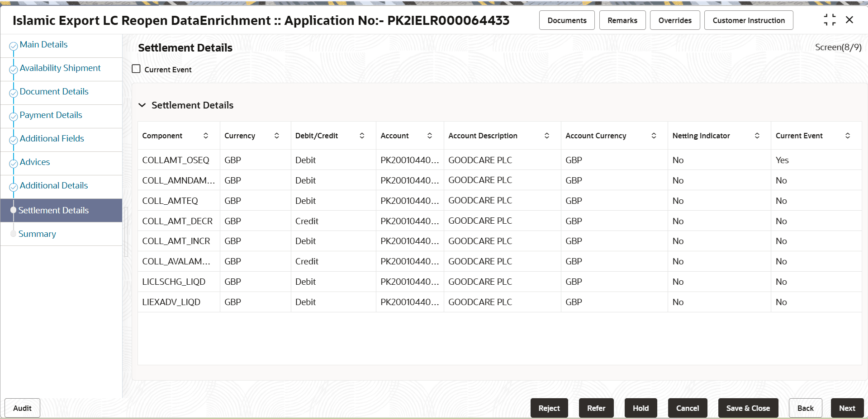Click the Refer button
The image size is (868, 419).
pos(596,408)
